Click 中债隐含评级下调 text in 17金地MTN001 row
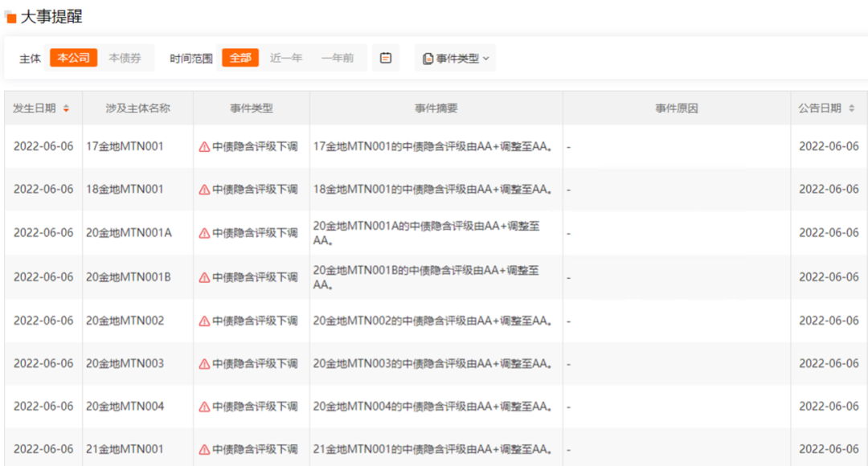This screenshot has width=868, height=466. click(255, 147)
